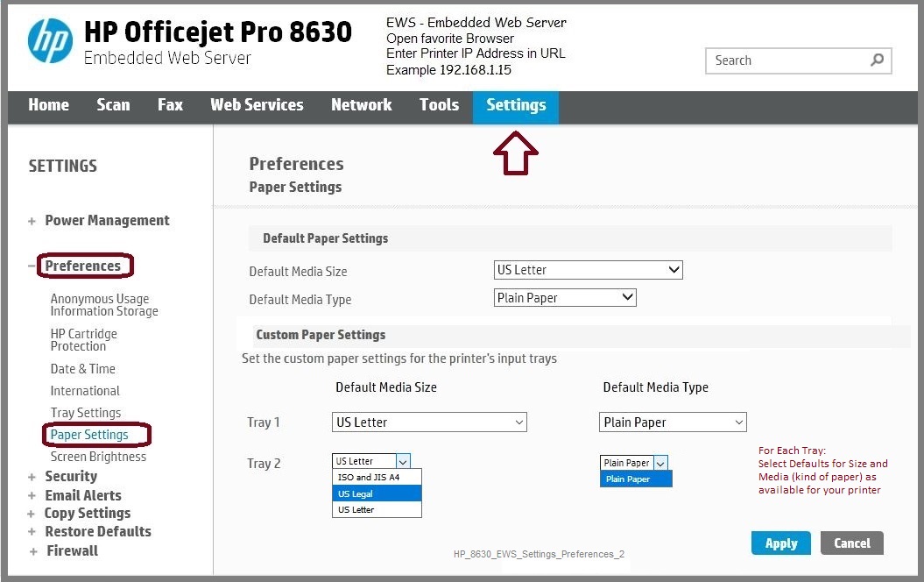Viewport: 924px width, 582px height.
Task: Click the Apply button
Action: [x=781, y=543]
